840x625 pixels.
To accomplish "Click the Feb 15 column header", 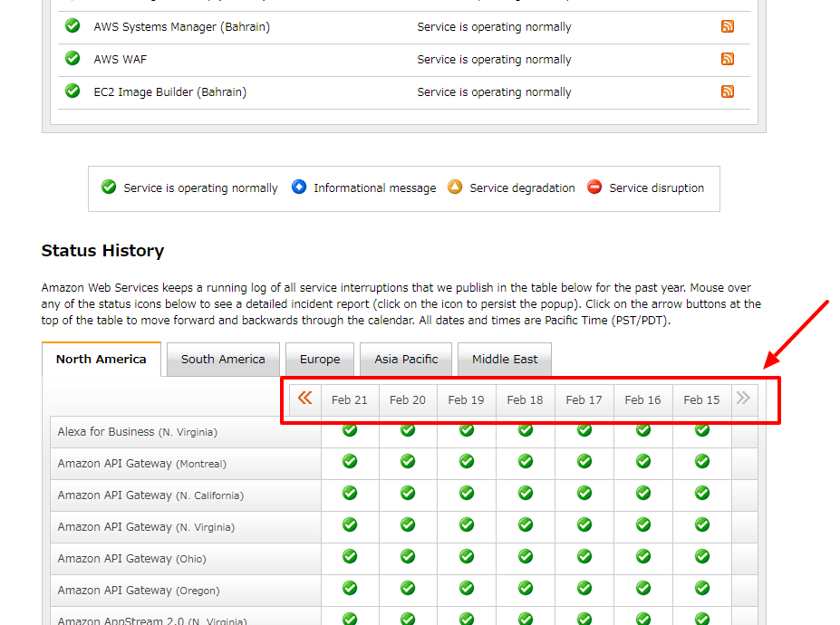I will pyautogui.click(x=701, y=400).
